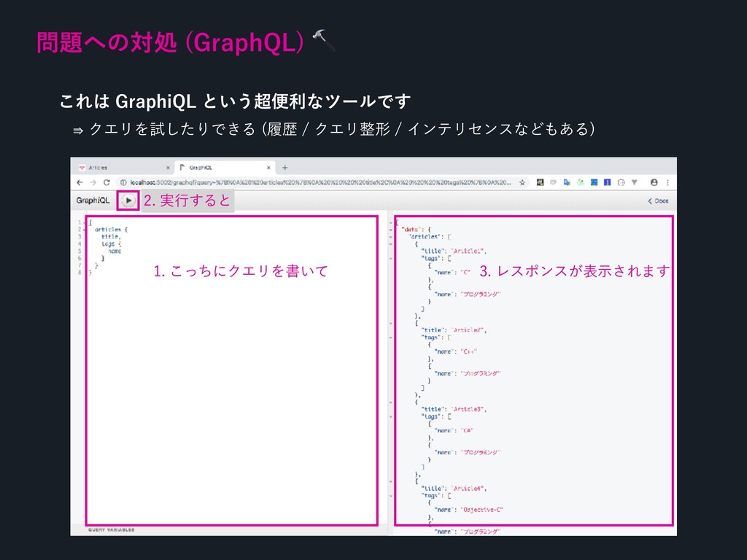Screen dimensions: 747x560
Task: Open the gray round extension icon
Action: (621, 182)
